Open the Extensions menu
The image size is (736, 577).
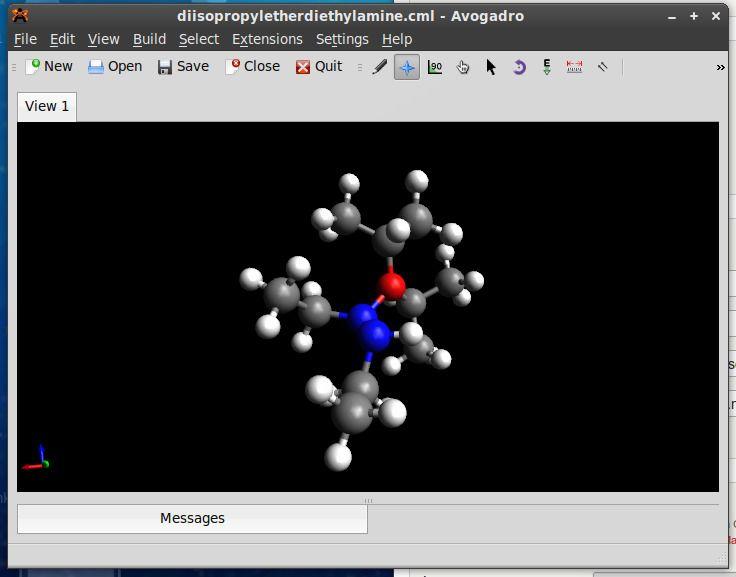pos(267,39)
